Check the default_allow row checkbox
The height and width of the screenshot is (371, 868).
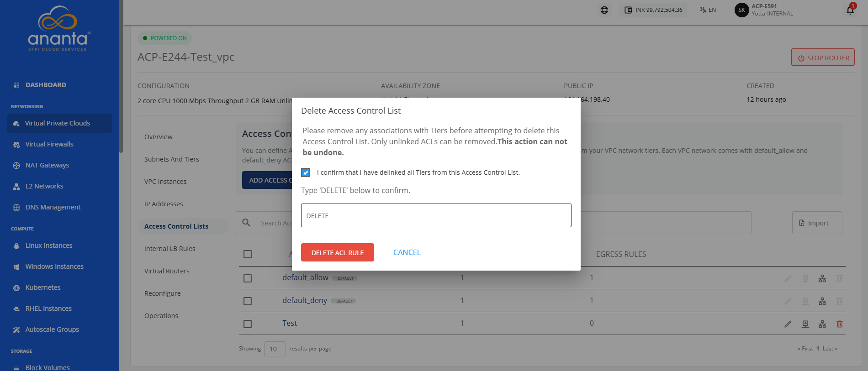point(248,278)
